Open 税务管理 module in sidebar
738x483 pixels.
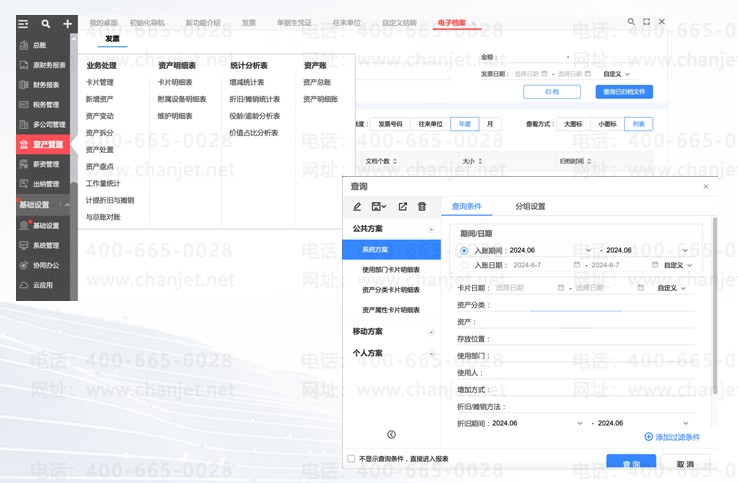point(43,105)
